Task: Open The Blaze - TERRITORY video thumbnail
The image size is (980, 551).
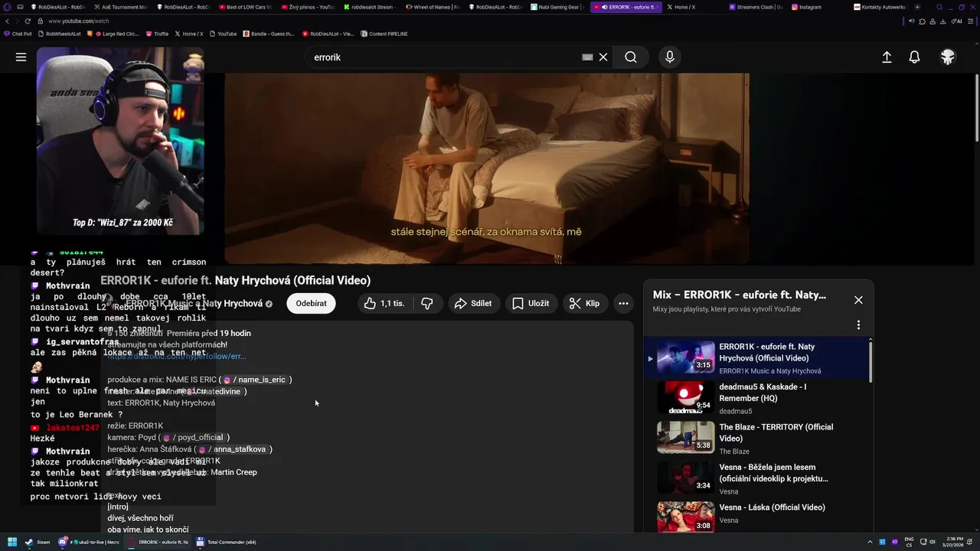Action: pos(685,437)
